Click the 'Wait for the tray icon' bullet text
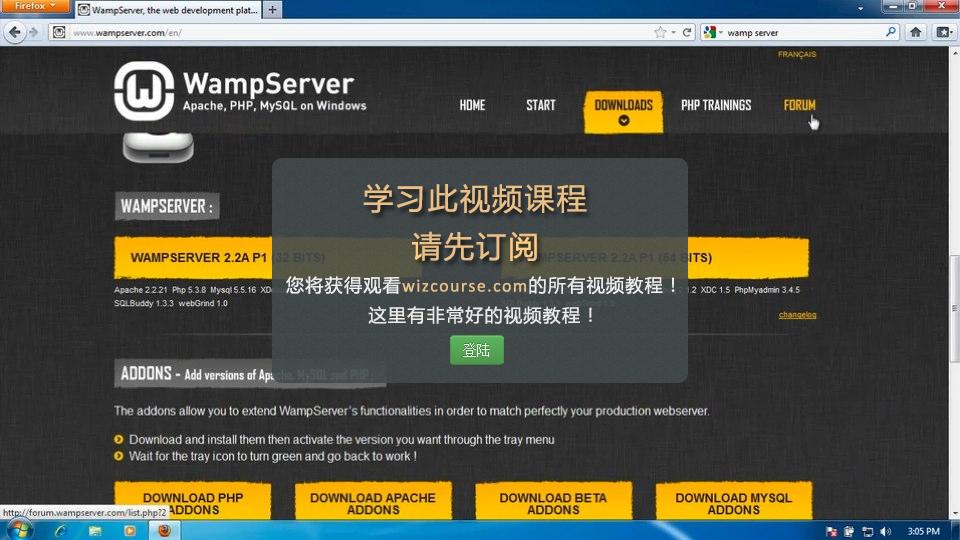 272,456
